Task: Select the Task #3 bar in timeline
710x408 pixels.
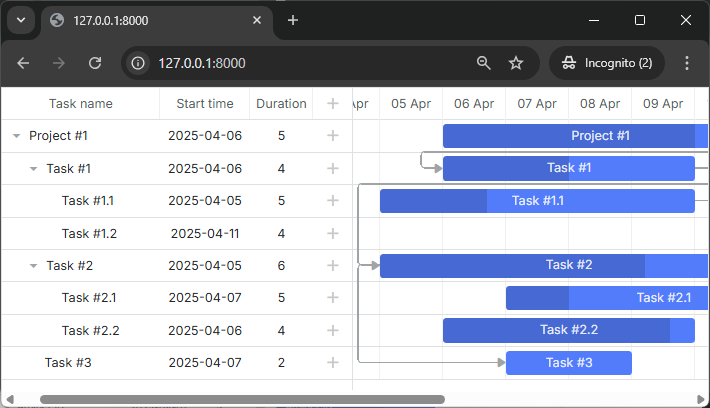Action: [568, 363]
